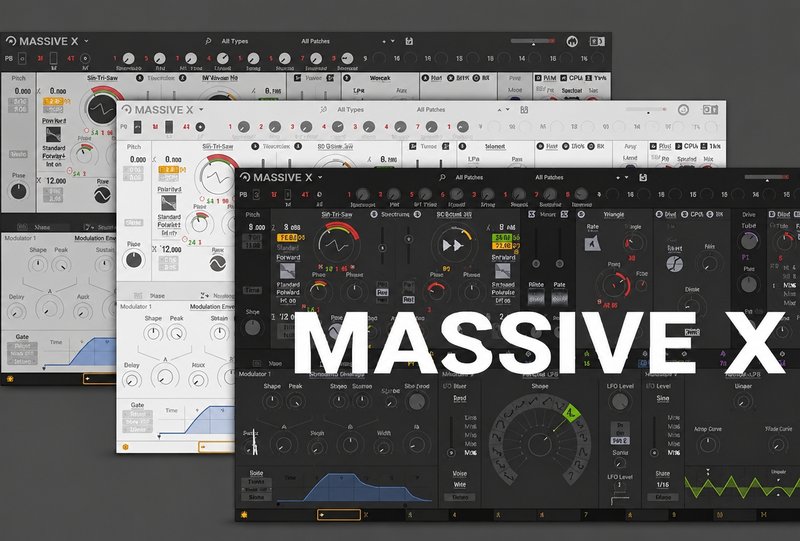The image size is (800, 541).
Task: Click the 1/16 rate value in front window
Action: (x=663, y=484)
